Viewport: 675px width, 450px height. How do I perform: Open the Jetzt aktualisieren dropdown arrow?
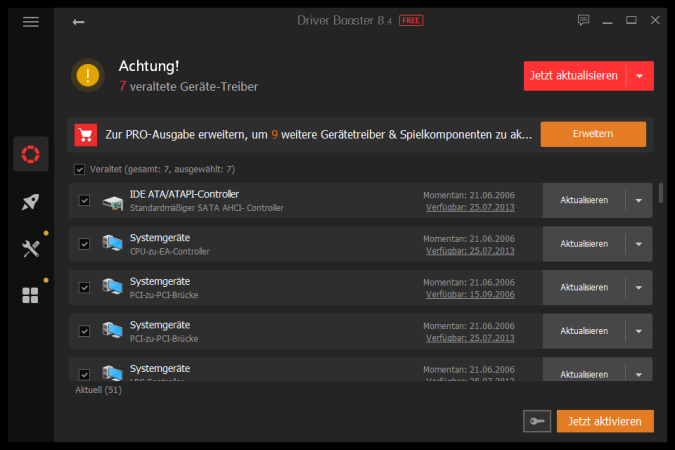click(640, 76)
